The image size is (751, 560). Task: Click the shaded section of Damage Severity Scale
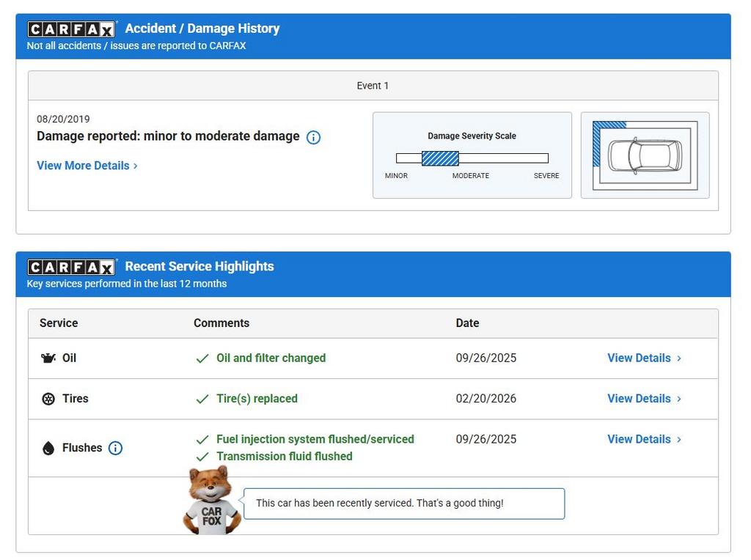tap(440, 158)
